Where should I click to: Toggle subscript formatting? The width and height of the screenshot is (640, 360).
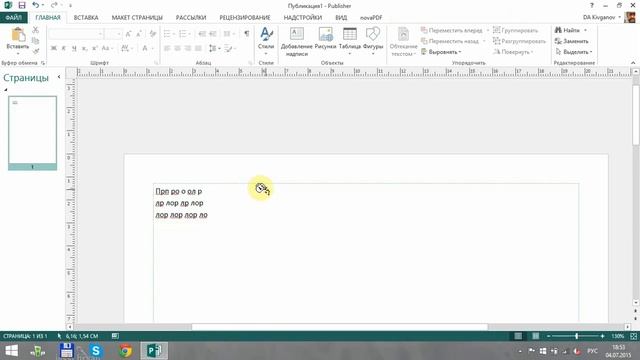tap(84, 48)
